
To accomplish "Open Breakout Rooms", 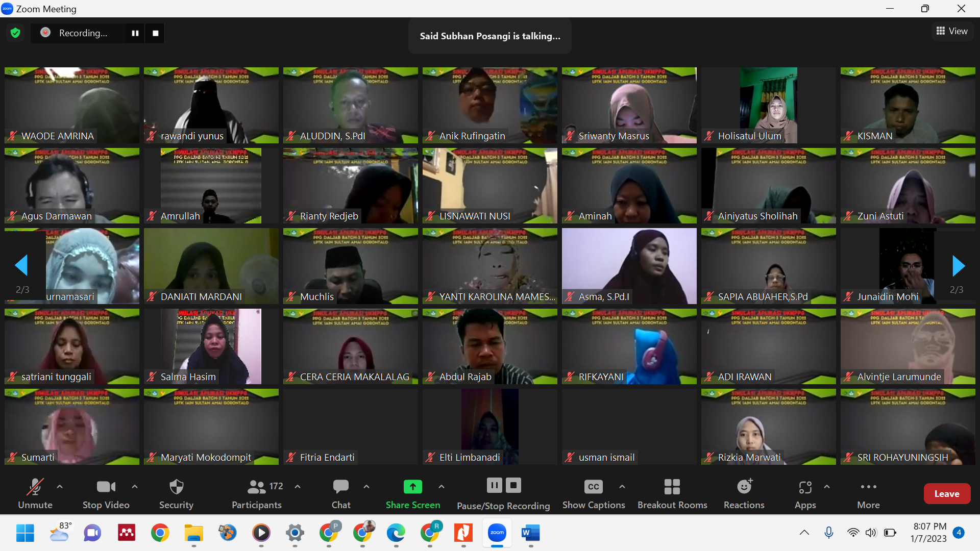I will click(x=672, y=487).
